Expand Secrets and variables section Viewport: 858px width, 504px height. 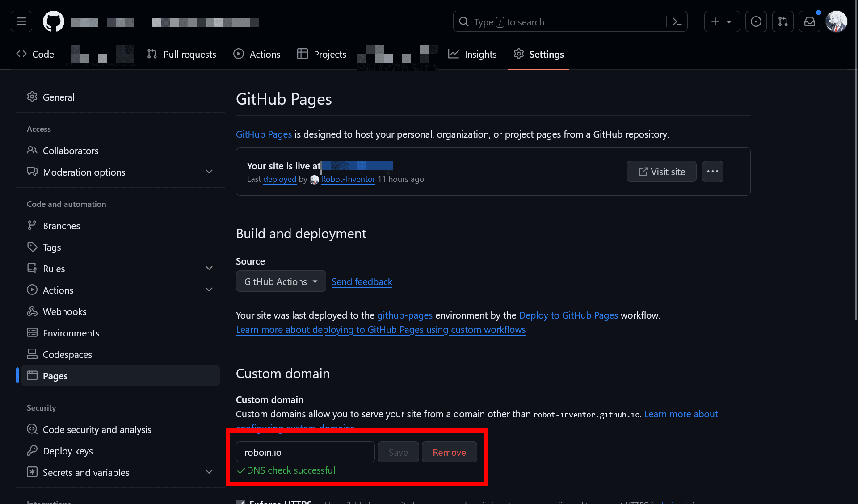pyautogui.click(x=121, y=472)
